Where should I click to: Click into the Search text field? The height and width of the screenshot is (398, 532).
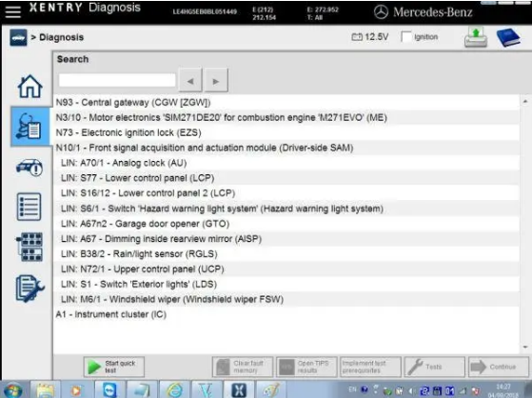click(x=117, y=81)
